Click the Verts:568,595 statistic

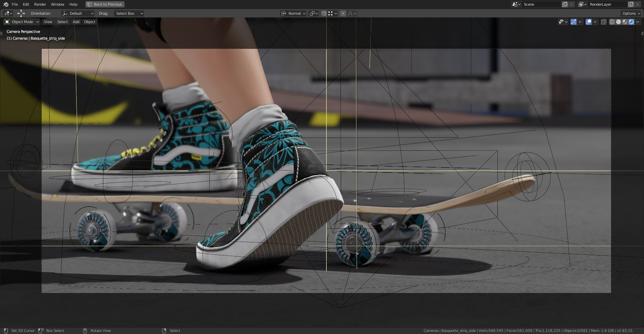(x=491, y=331)
